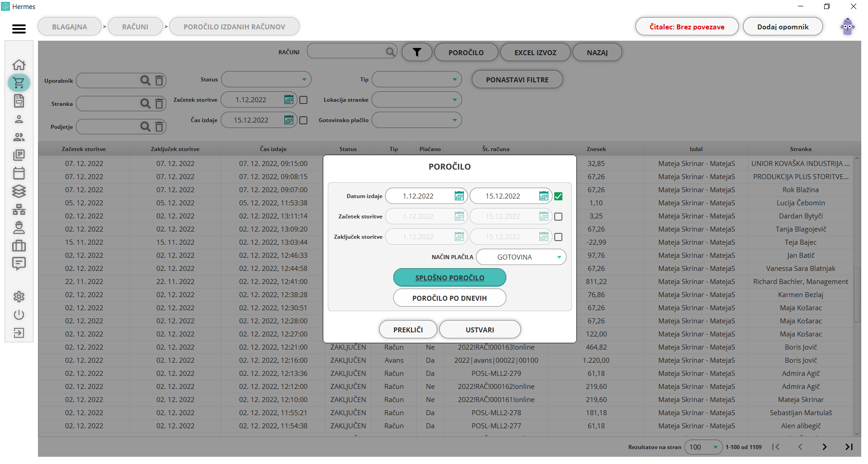Select Splošno poročilo option
Image resolution: width=868 pixels, height=464 pixels.
(x=450, y=278)
